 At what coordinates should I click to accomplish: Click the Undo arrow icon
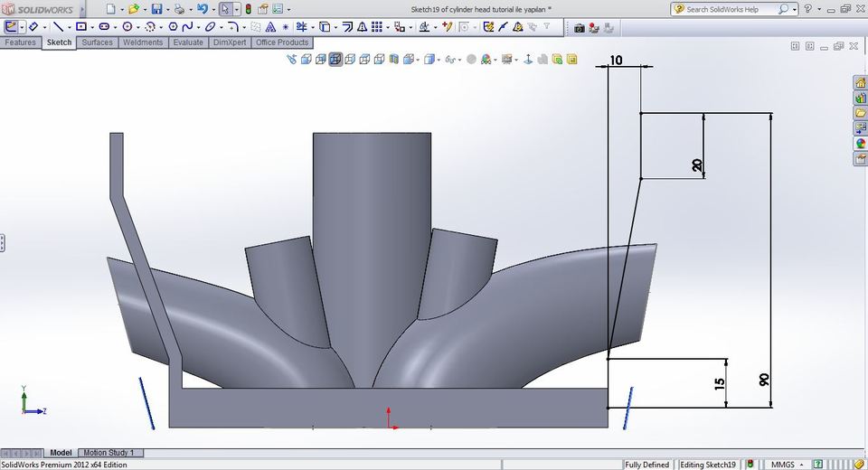(202, 9)
